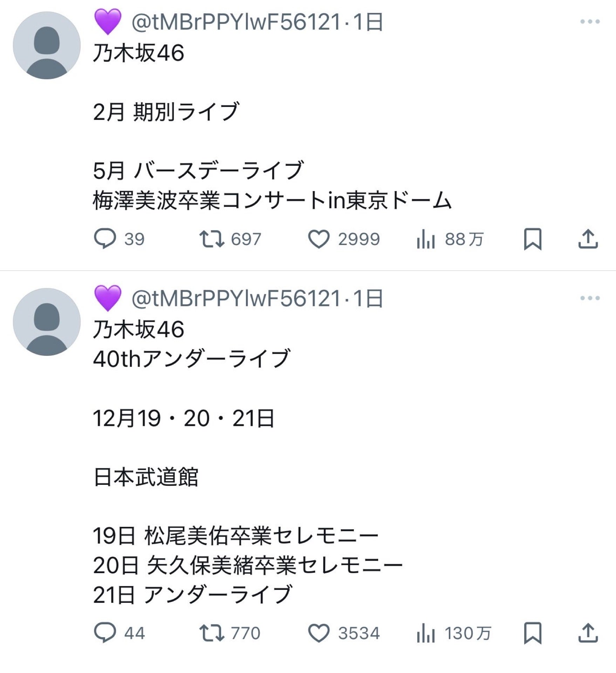Screen dimensions: 616x673
Task: Bookmark the 40thアンダーライブ post
Action: [x=533, y=633]
